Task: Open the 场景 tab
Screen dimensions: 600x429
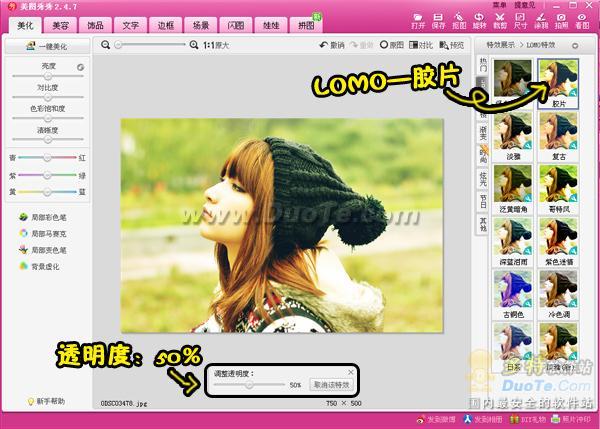Action: click(x=201, y=25)
